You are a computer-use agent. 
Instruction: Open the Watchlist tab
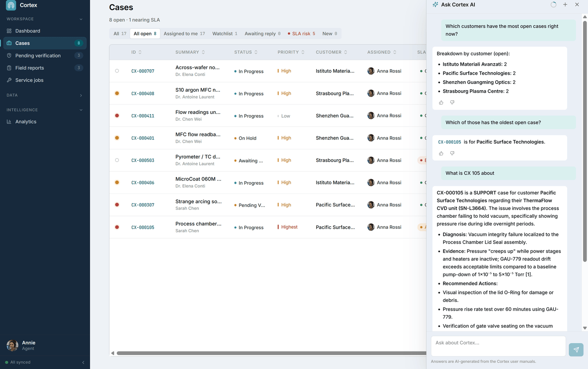pyautogui.click(x=225, y=33)
